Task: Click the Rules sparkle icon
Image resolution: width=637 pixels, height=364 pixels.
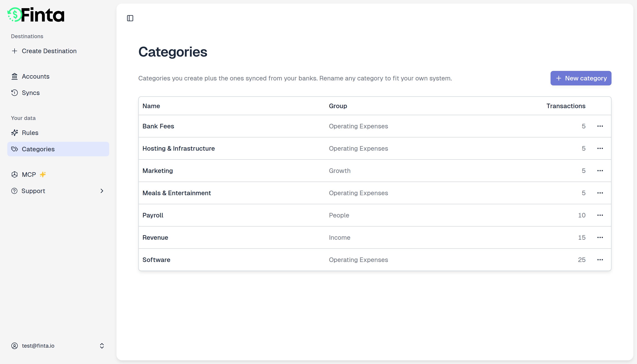Action: (15, 133)
